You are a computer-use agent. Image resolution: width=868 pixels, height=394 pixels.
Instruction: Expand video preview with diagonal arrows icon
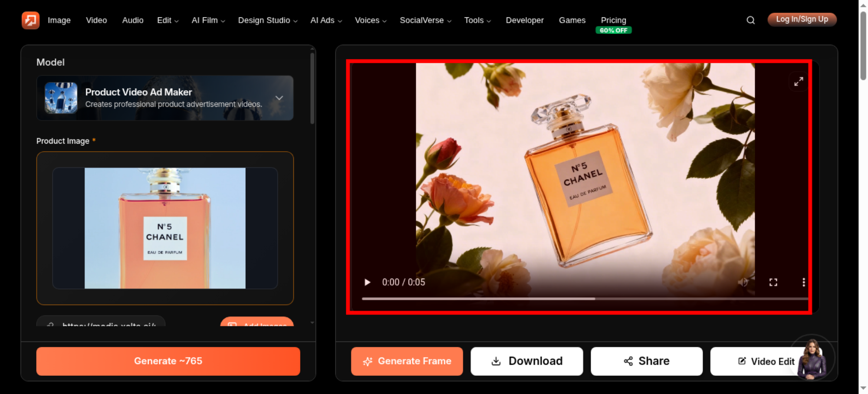pos(799,82)
